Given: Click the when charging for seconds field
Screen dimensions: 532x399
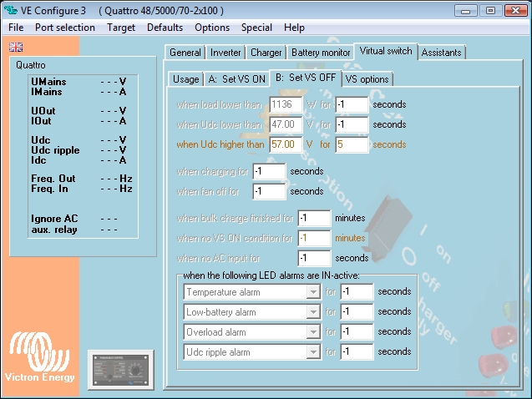Looking at the screenshot, I should pos(269,171).
